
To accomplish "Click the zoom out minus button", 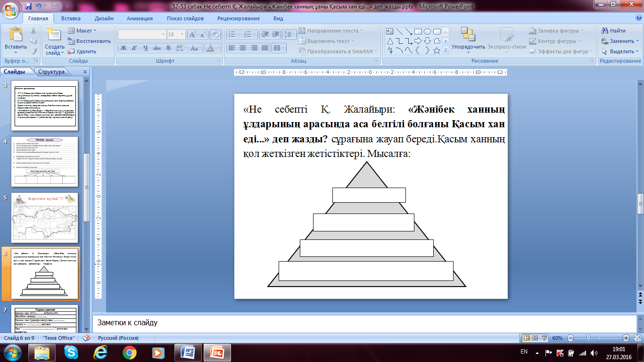I will [x=570, y=338].
